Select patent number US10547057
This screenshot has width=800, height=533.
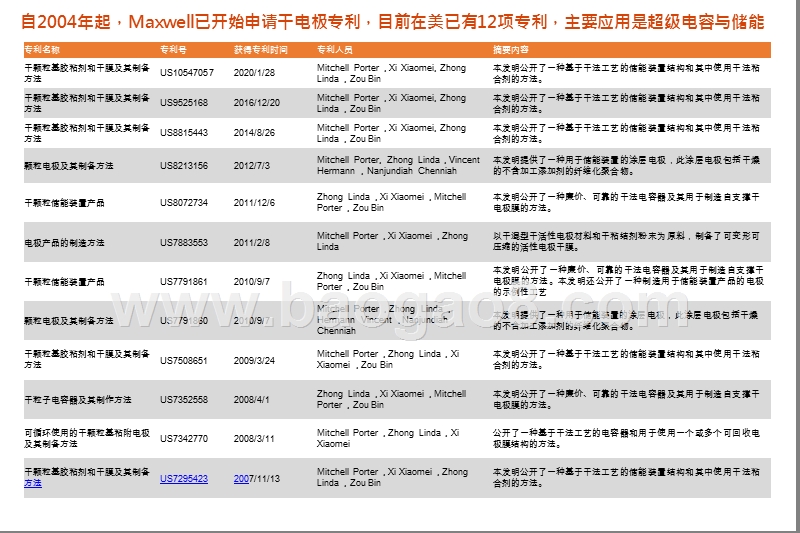tap(187, 72)
